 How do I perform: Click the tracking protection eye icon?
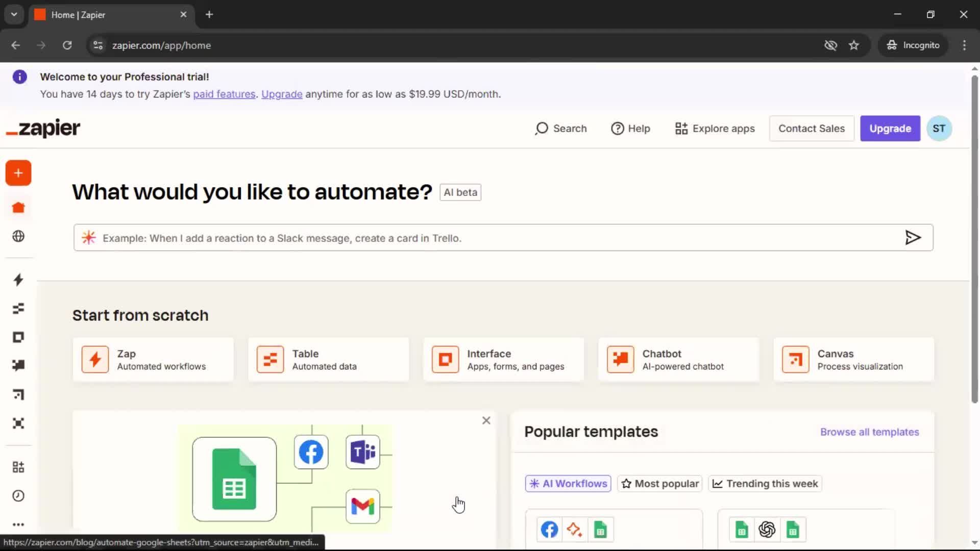(x=830, y=45)
